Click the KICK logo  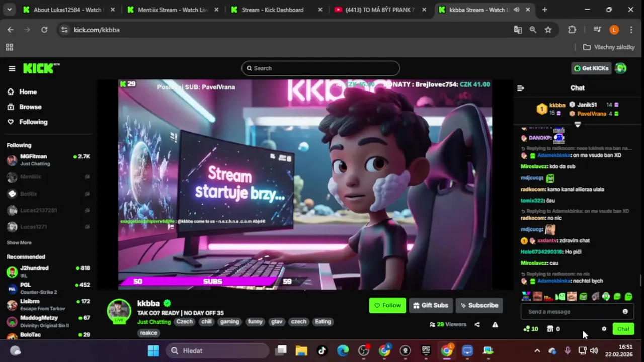41,68
